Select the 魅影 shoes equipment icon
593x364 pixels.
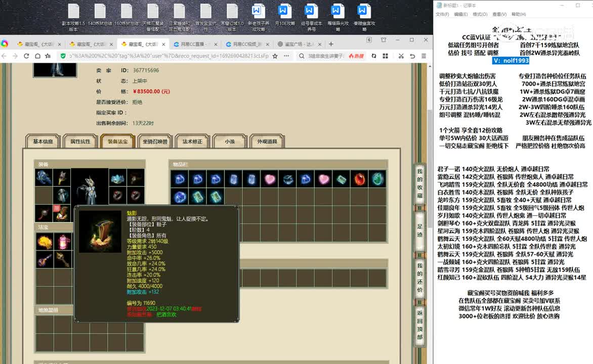tap(62, 213)
